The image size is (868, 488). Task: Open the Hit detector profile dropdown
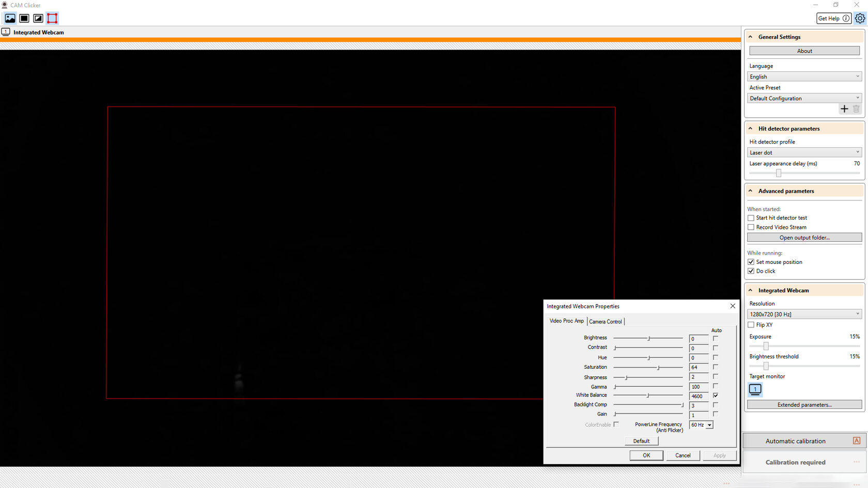point(804,152)
